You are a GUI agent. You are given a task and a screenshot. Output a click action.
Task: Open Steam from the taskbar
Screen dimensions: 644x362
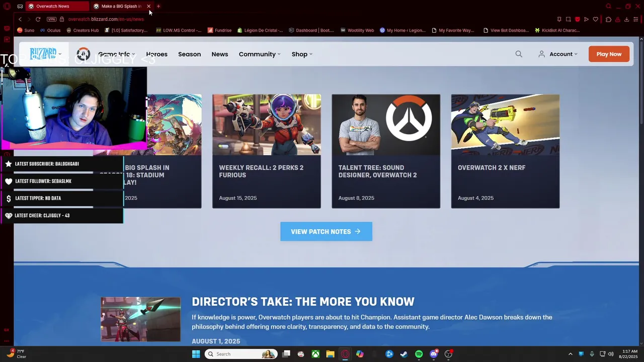click(x=404, y=354)
